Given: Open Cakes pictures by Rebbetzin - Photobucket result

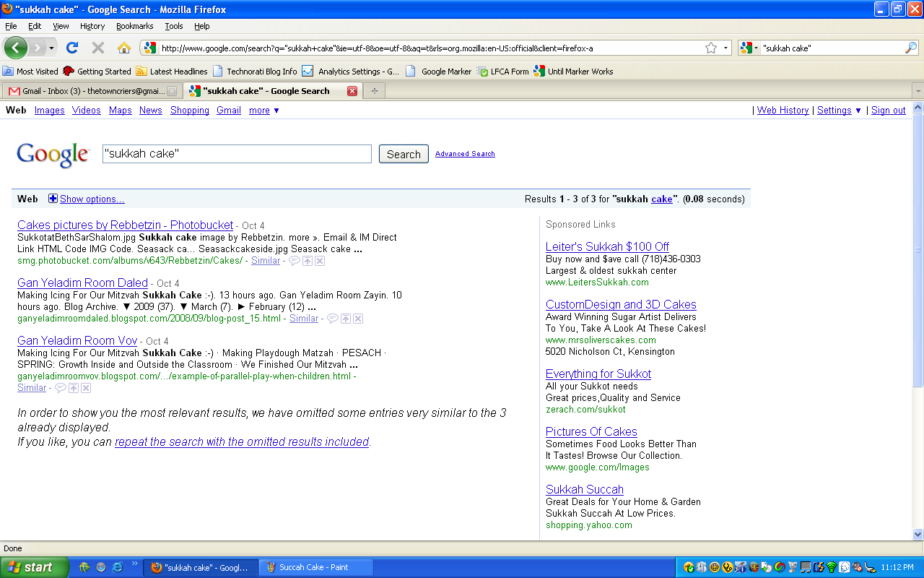Looking at the screenshot, I should click(x=126, y=225).
